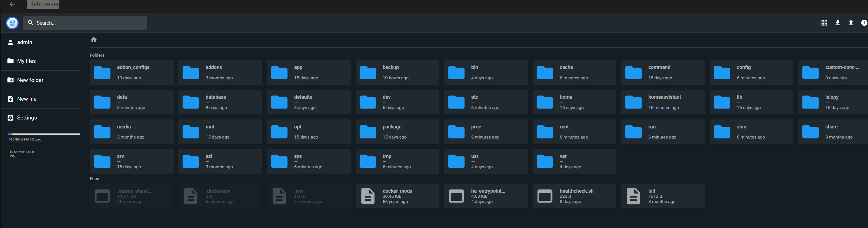
Task: Click the back arrow in the top bar
Action: click(x=12, y=4)
